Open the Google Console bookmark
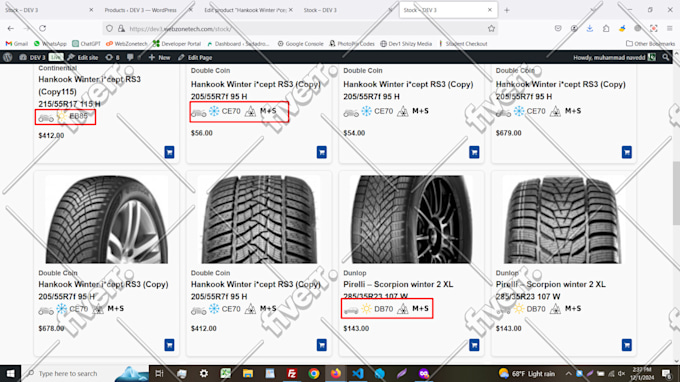This screenshot has height=382, width=680. [301, 44]
